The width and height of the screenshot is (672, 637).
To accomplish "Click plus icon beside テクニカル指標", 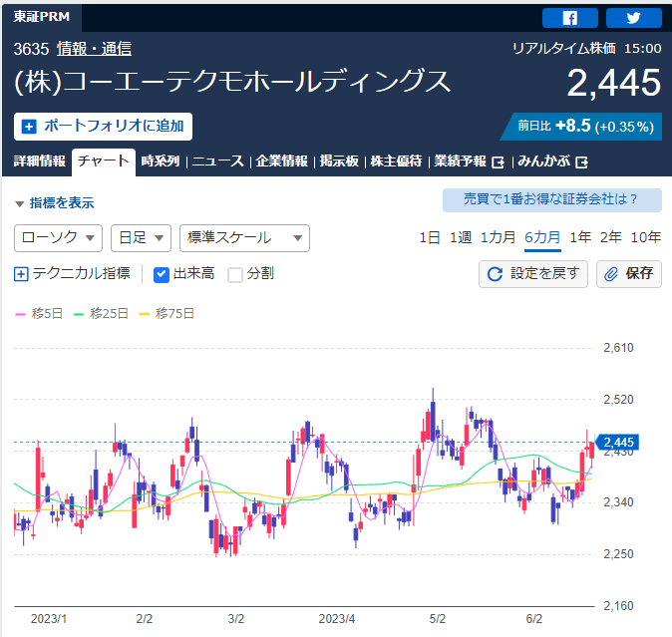I will point(21,274).
